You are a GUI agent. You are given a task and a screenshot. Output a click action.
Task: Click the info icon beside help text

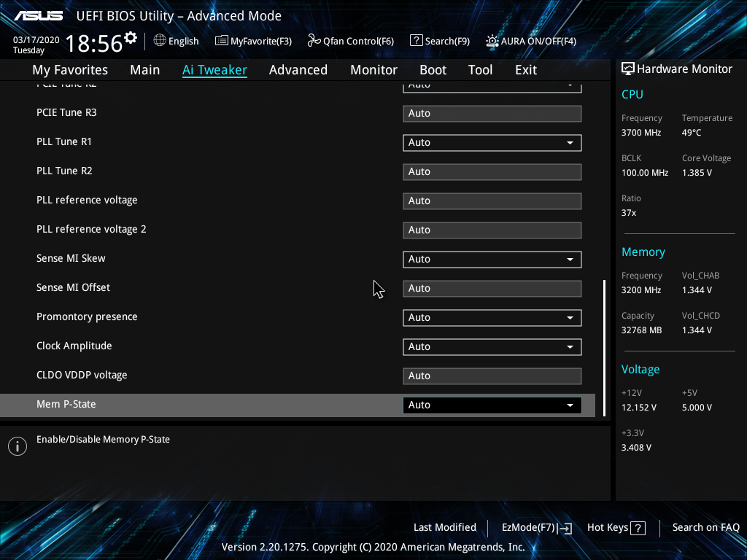[18, 446]
